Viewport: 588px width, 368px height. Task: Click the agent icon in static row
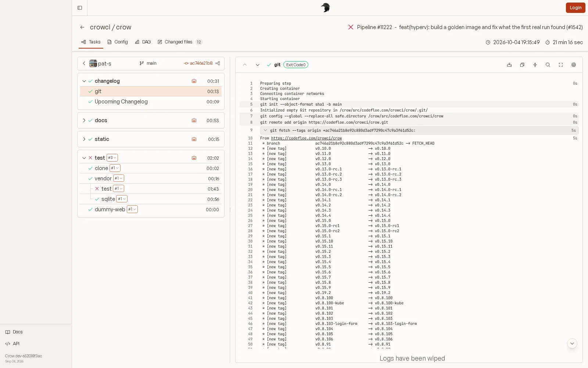click(194, 139)
